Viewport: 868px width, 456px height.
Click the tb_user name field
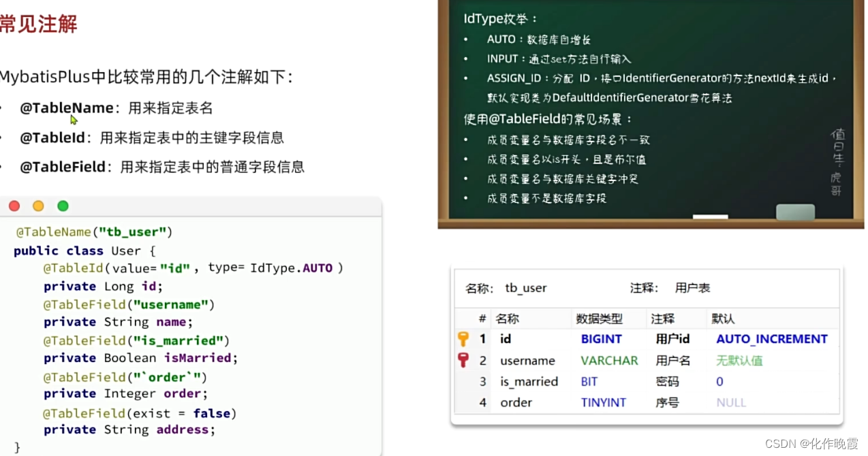coord(525,288)
